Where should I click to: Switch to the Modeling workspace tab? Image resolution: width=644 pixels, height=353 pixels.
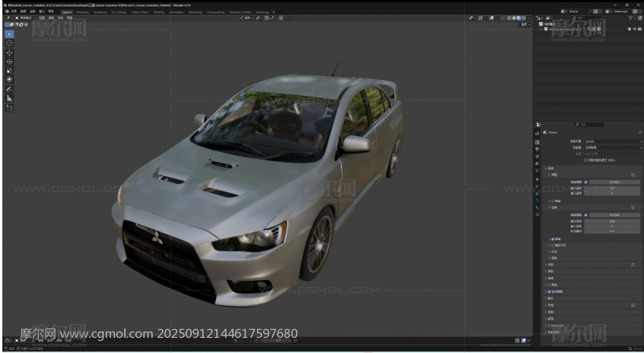[x=83, y=12]
